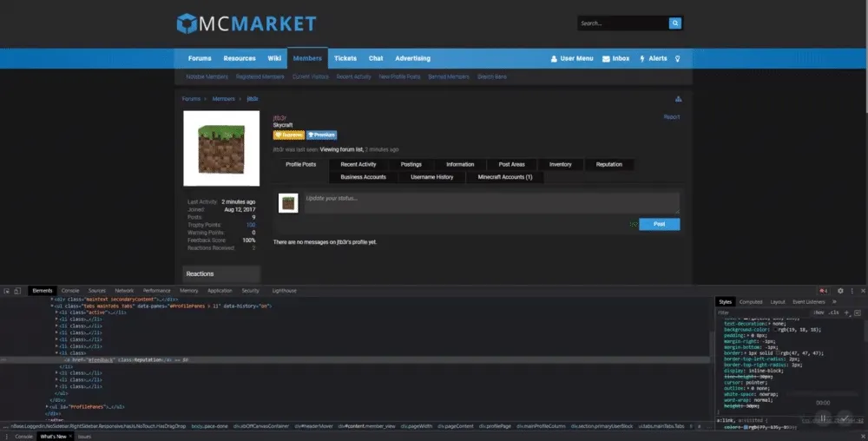Click the blue Post button
This screenshot has height=441, width=868.
660,224
